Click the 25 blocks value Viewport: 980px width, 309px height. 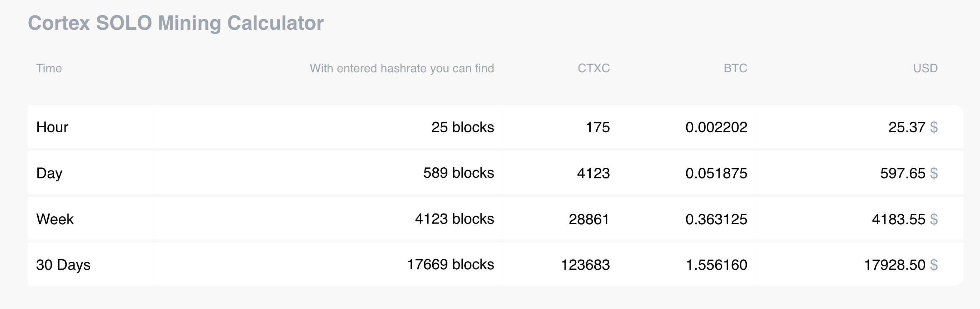(462, 127)
